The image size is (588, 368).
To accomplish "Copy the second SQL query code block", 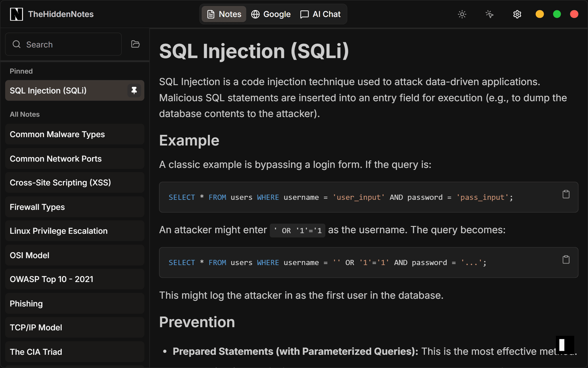I will pos(566,260).
